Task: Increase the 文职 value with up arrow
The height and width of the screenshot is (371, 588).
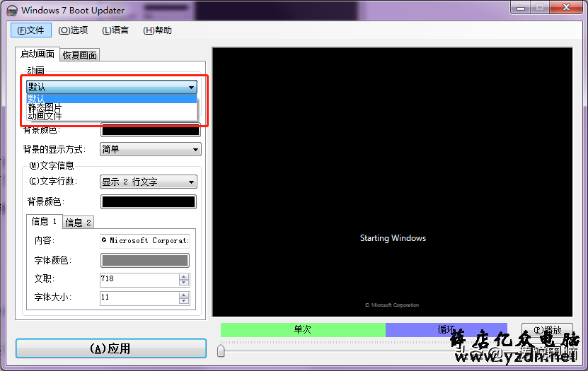Action: click(184, 276)
